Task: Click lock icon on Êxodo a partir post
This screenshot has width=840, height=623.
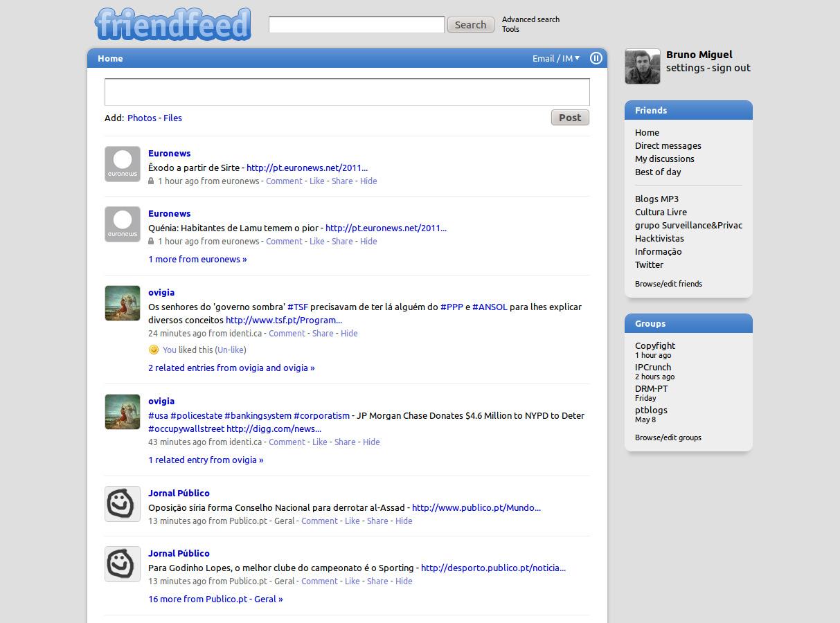Action: click(151, 181)
